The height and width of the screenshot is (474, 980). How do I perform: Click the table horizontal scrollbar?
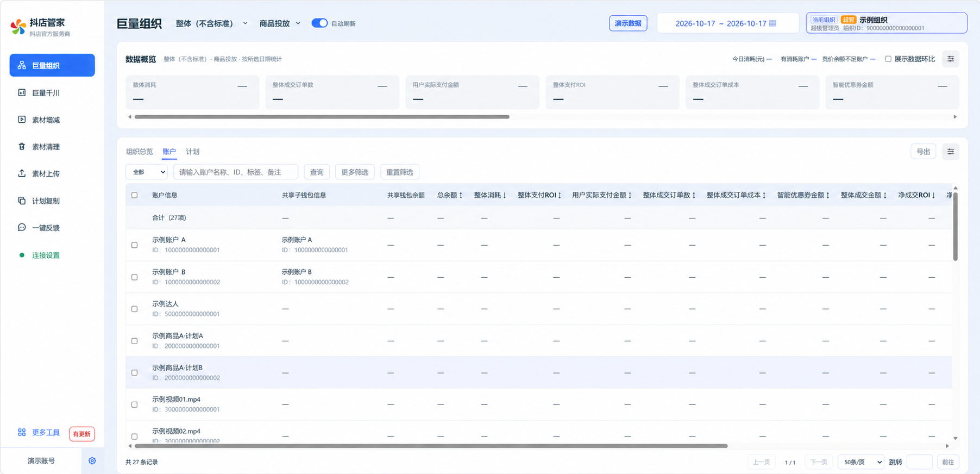click(431, 446)
